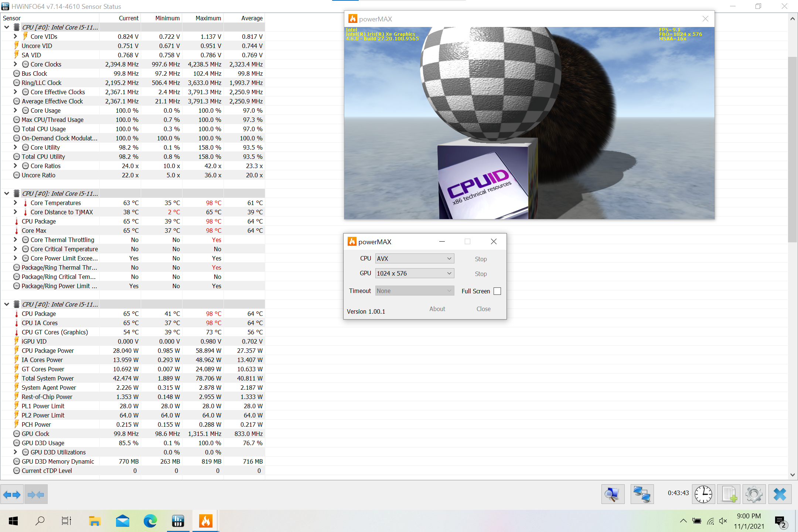The image size is (798, 532).
Task: Open powerMAX flame icon in taskbar
Action: 206,521
